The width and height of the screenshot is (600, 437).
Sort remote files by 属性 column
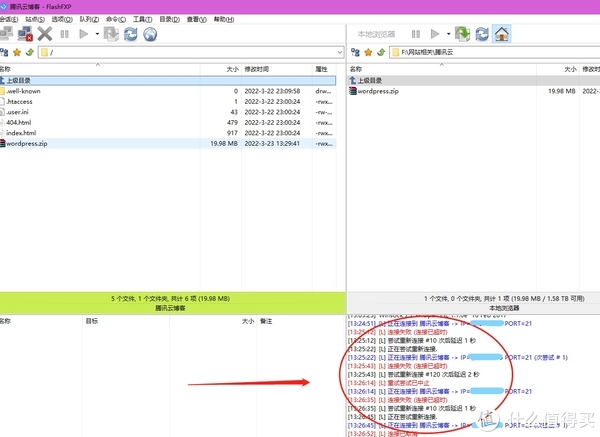[324, 69]
